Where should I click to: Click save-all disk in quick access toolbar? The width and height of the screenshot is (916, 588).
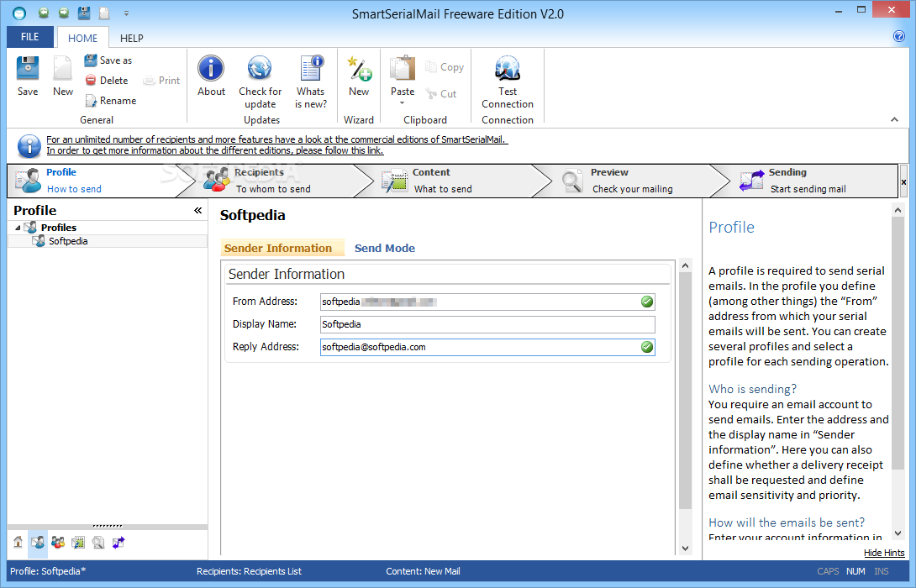(x=84, y=13)
